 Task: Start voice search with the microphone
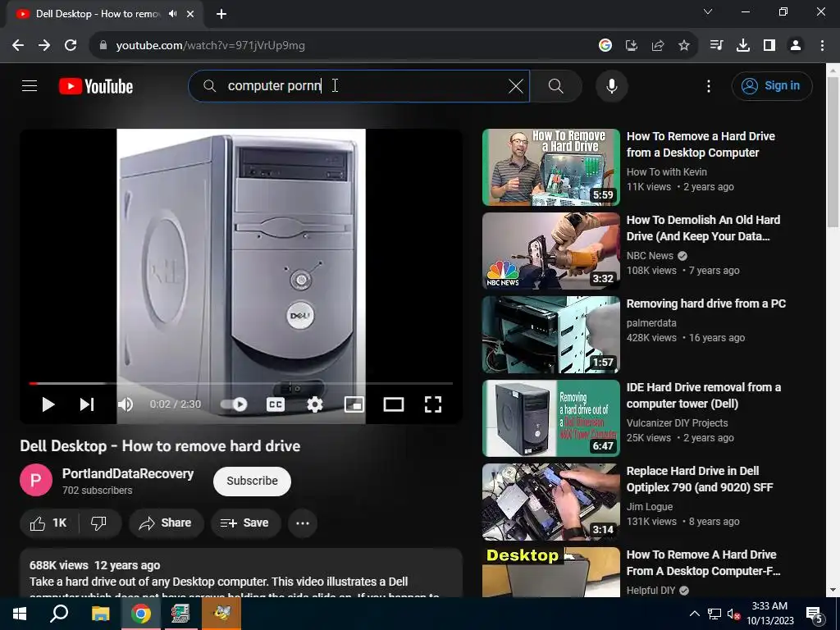coord(612,85)
